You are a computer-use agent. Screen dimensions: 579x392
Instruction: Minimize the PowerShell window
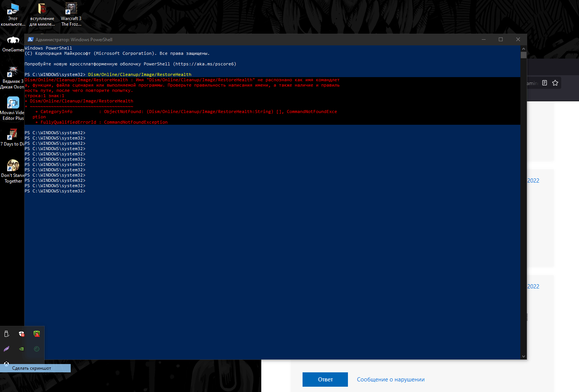point(483,39)
